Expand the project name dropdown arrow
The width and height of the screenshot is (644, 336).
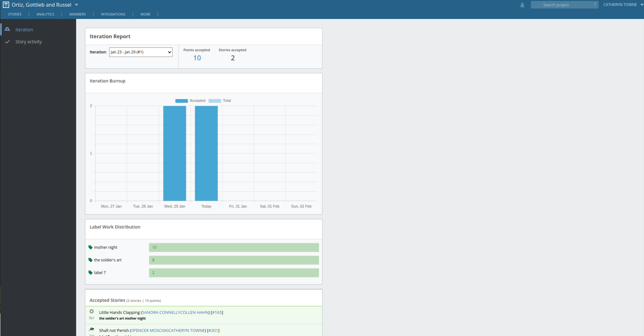(x=76, y=5)
